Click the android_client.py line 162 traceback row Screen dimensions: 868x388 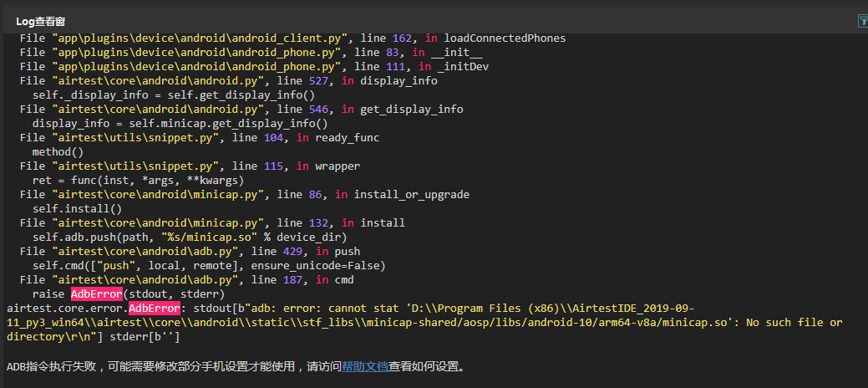point(293,38)
